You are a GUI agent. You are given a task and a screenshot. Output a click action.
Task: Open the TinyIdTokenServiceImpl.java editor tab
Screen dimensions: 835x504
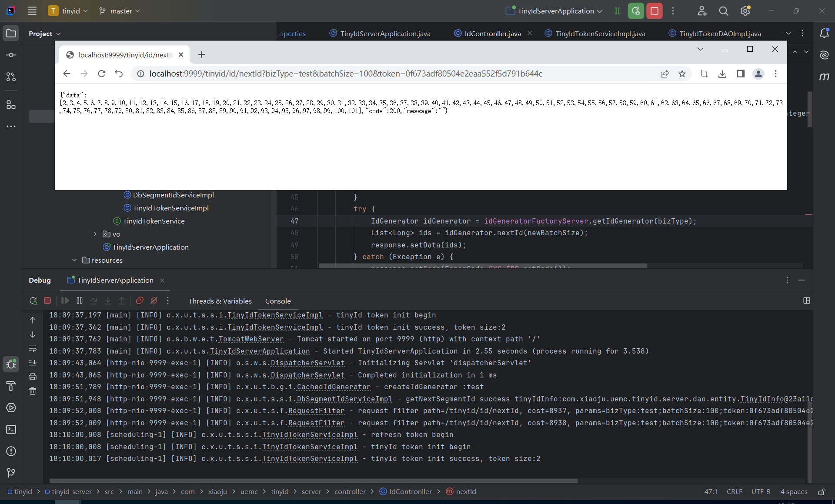[x=600, y=33]
